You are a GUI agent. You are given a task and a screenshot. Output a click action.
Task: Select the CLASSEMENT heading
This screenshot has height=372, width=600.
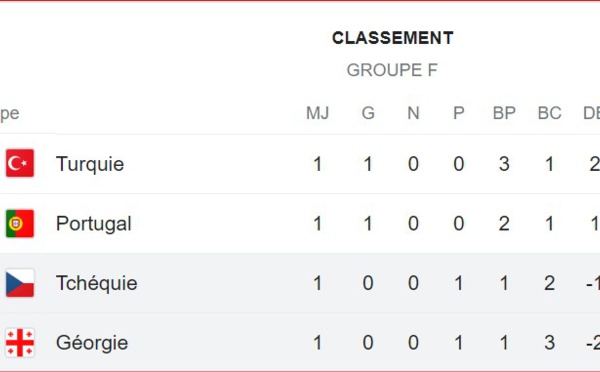point(393,38)
